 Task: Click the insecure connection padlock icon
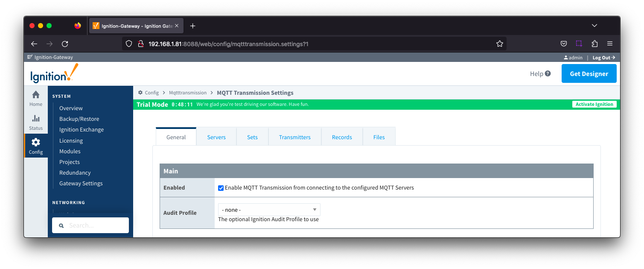140,44
